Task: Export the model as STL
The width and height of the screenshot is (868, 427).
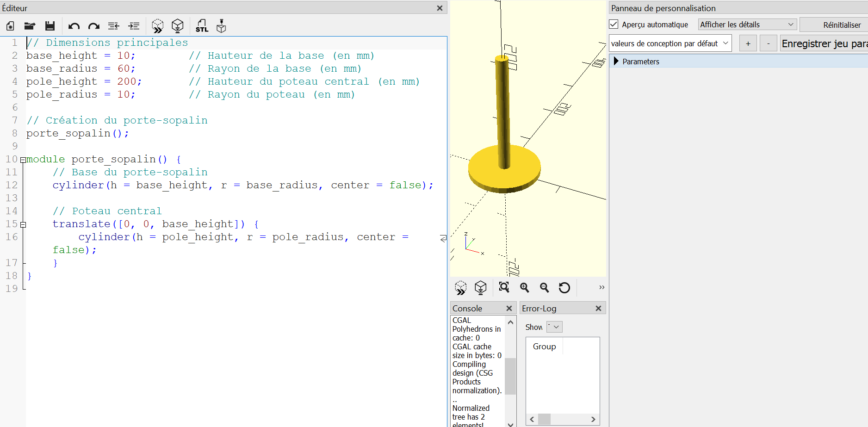Action: click(x=202, y=26)
